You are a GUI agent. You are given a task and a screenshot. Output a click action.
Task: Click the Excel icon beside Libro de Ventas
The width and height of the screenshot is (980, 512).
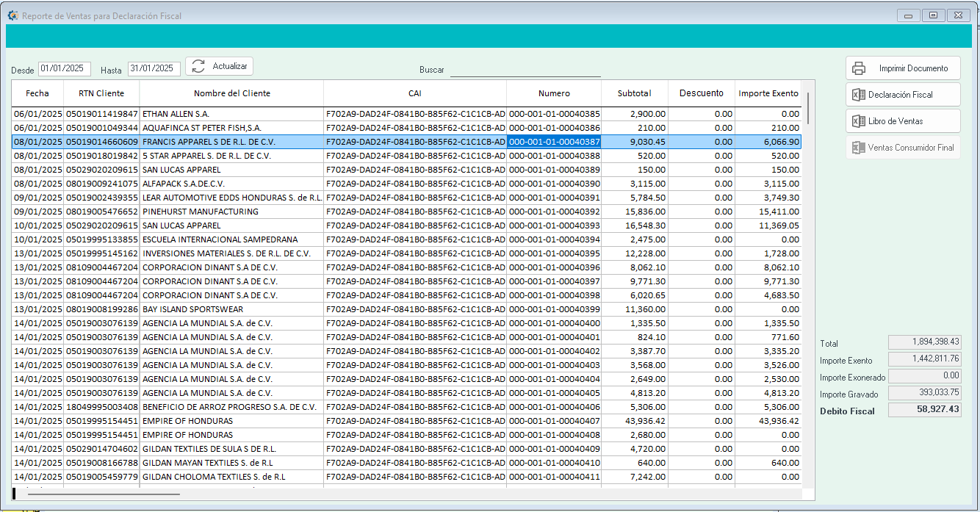pos(858,121)
